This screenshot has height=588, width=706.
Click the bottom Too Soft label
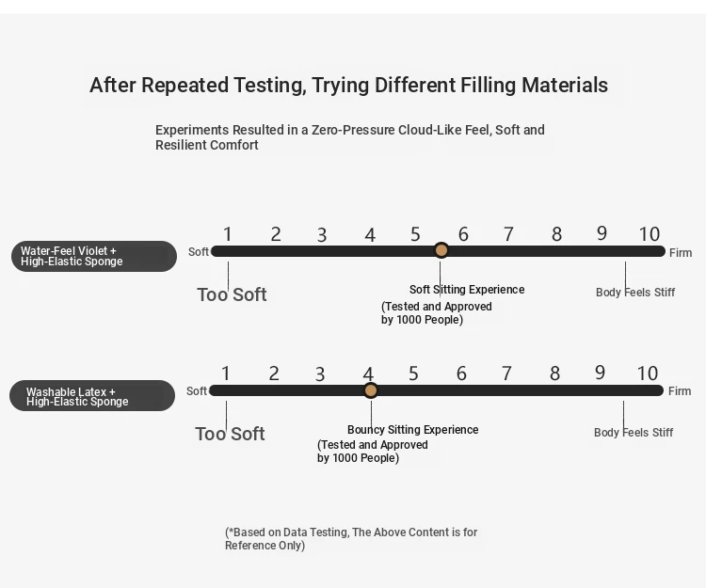[x=230, y=434]
